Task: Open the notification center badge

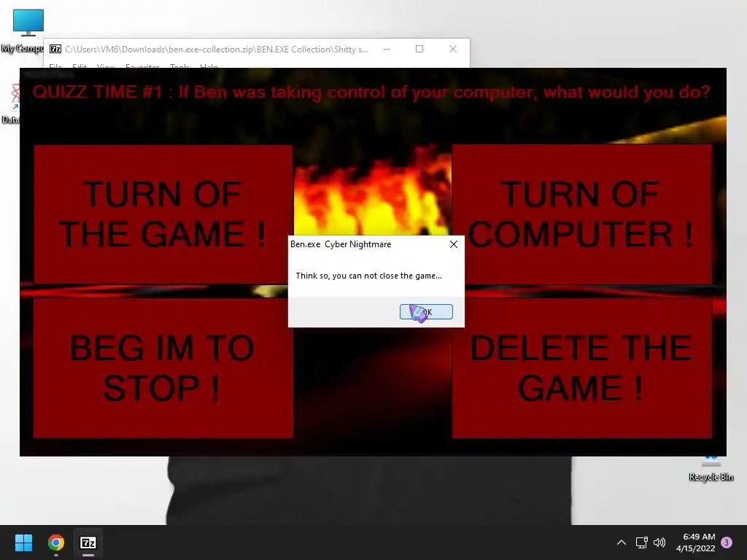Action: pyautogui.click(x=727, y=542)
